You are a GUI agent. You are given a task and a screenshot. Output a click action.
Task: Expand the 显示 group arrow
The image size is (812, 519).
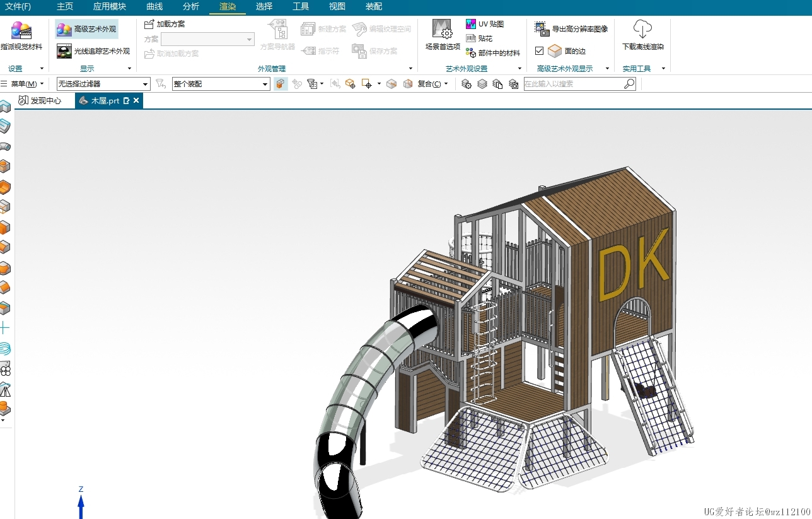130,69
